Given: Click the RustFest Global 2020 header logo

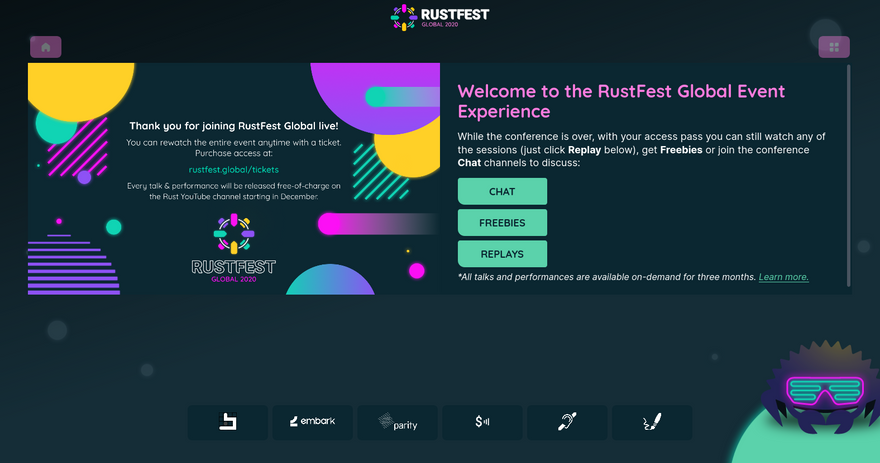Looking at the screenshot, I should (440, 17).
